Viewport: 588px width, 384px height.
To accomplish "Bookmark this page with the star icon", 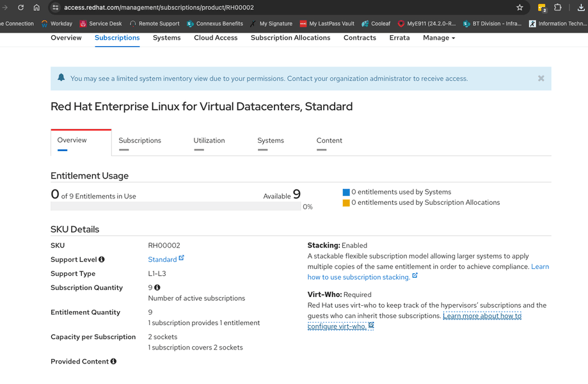I will click(520, 8).
